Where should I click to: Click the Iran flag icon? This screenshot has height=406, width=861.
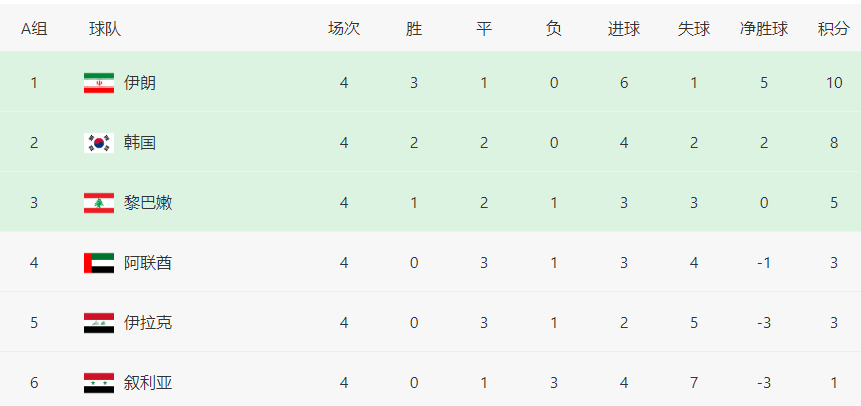[99, 83]
